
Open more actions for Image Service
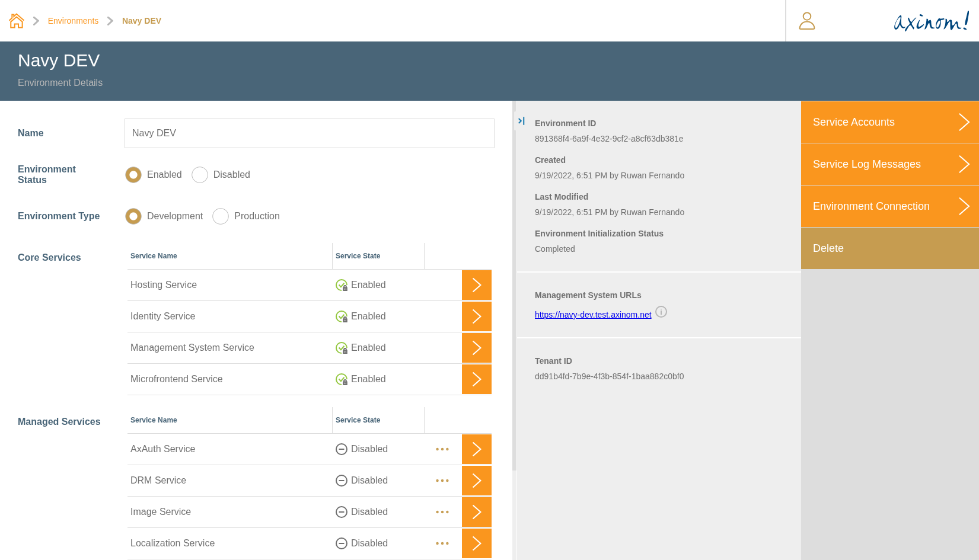click(x=442, y=512)
